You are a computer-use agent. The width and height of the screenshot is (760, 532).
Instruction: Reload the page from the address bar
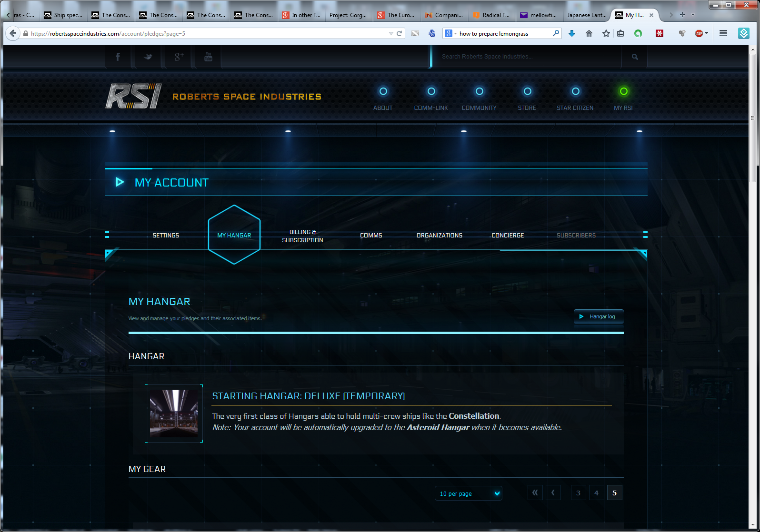click(x=399, y=33)
